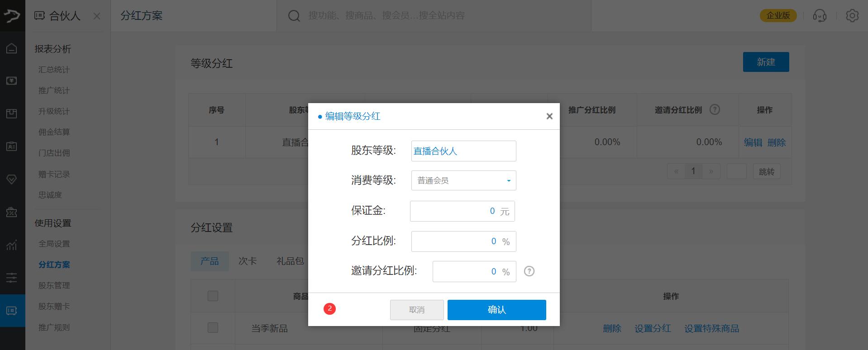Click the search magnifier icon
868x350 pixels.
click(294, 16)
